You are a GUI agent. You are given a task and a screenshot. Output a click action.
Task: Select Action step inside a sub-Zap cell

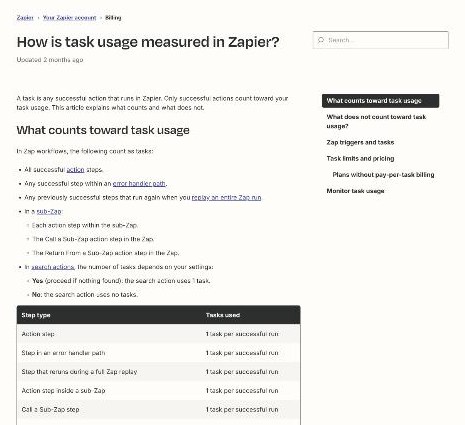click(63, 391)
